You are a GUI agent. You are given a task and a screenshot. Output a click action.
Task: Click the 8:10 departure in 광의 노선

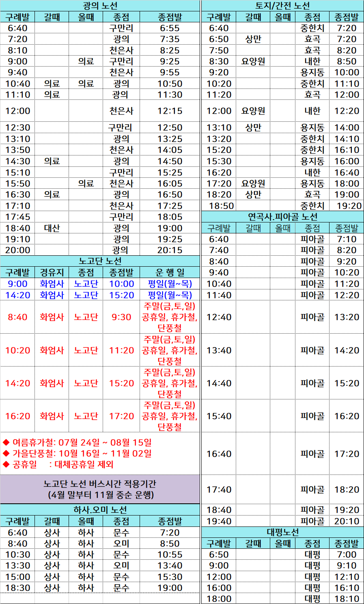17,50
